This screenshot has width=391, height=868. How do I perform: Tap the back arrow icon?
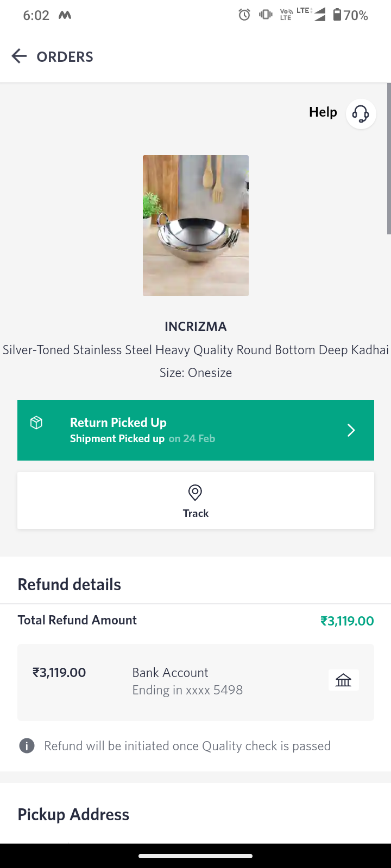[19, 56]
